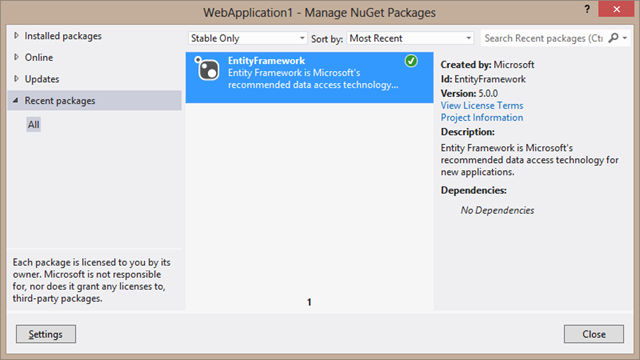Click the search magnifier icon
This screenshot has width=640, height=360.
[x=613, y=38]
